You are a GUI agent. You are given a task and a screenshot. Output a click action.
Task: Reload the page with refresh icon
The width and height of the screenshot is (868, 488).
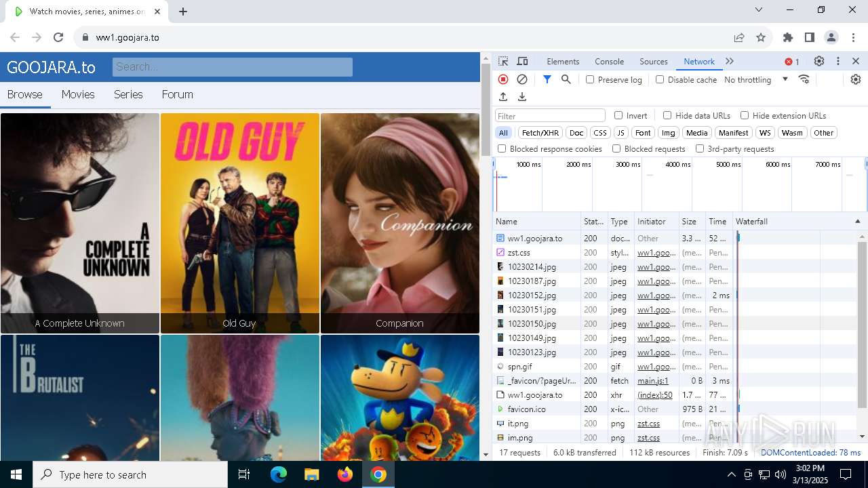pos(58,37)
